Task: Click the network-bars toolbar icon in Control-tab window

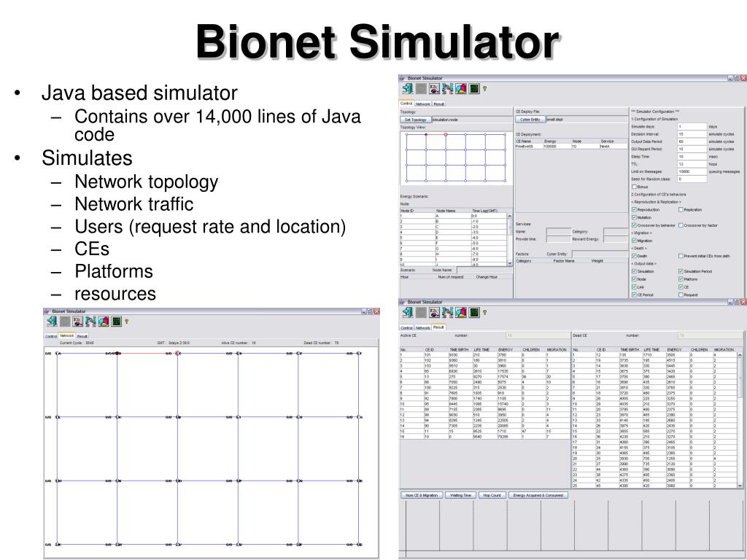Action: coord(447,88)
